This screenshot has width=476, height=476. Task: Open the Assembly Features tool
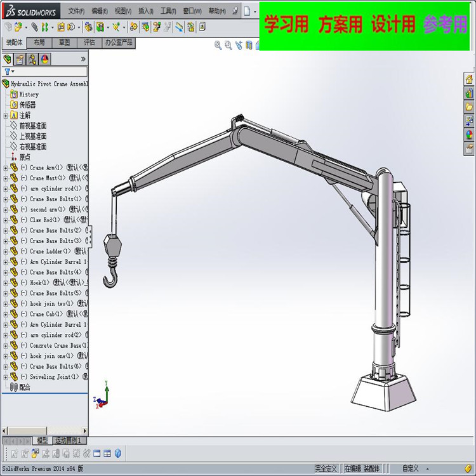coord(100,27)
